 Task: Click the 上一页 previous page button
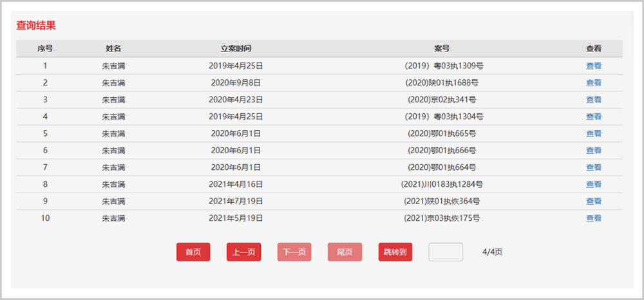(x=243, y=252)
